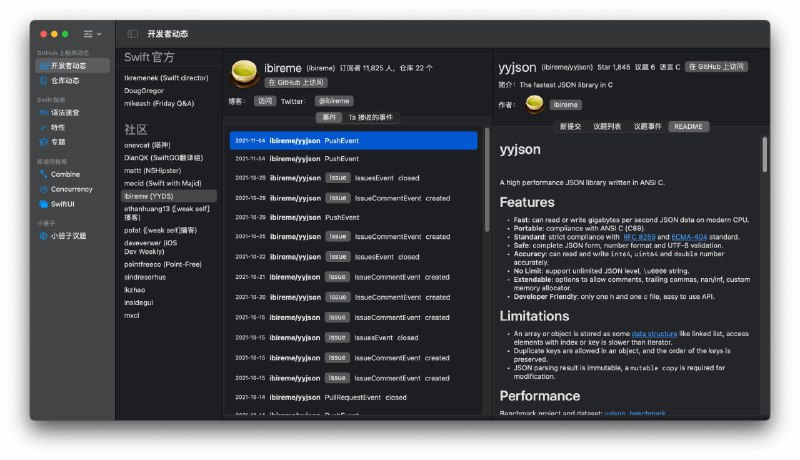Image resolution: width=800 pixels, height=460 pixels.
Task: Visit the blog via 访问 button
Action: (265, 101)
